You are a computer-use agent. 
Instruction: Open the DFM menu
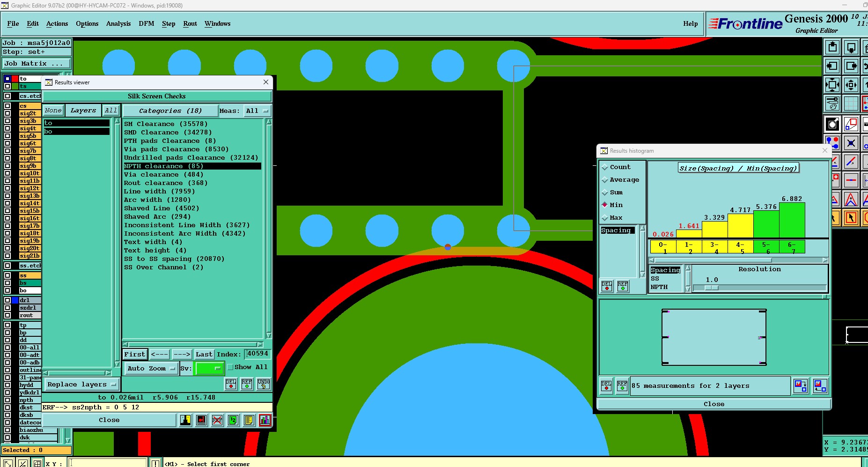147,23
